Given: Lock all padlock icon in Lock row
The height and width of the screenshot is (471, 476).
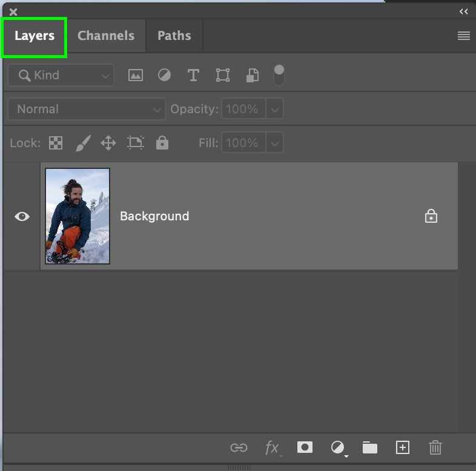Looking at the screenshot, I should [162, 142].
